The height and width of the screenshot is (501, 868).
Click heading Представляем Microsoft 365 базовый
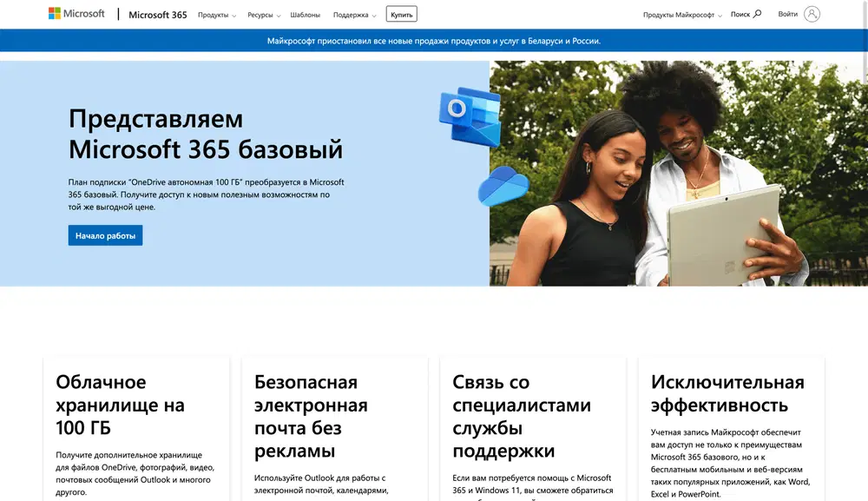[x=206, y=134]
